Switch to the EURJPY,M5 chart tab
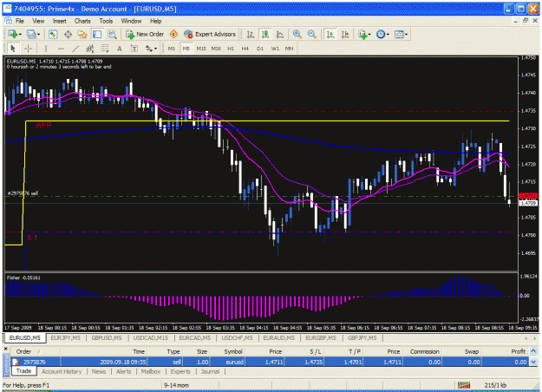This screenshot has height=392, width=542. (65, 338)
